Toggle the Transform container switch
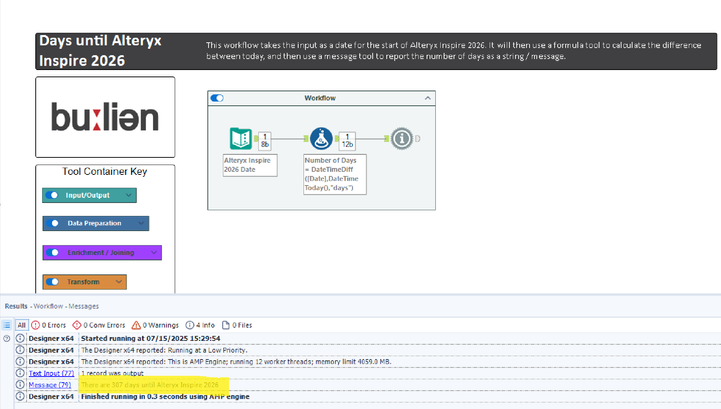The height and width of the screenshot is (409, 721). pyautogui.click(x=52, y=282)
